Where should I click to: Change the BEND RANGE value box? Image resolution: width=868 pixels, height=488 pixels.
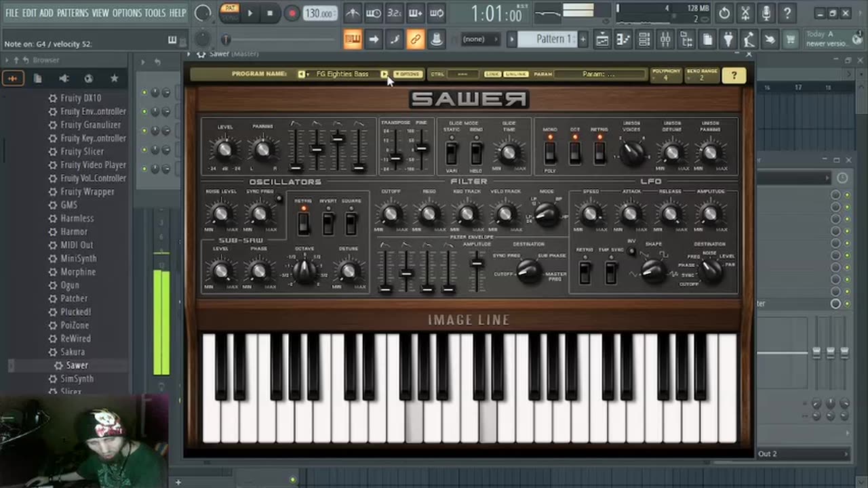(701, 75)
